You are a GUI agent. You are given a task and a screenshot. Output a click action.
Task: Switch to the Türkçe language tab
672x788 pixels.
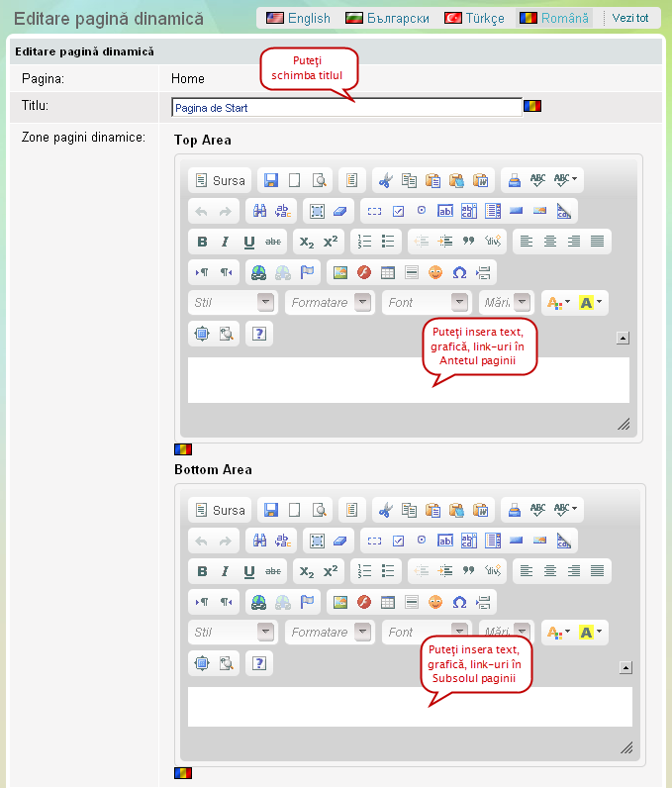pyautogui.click(x=474, y=18)
